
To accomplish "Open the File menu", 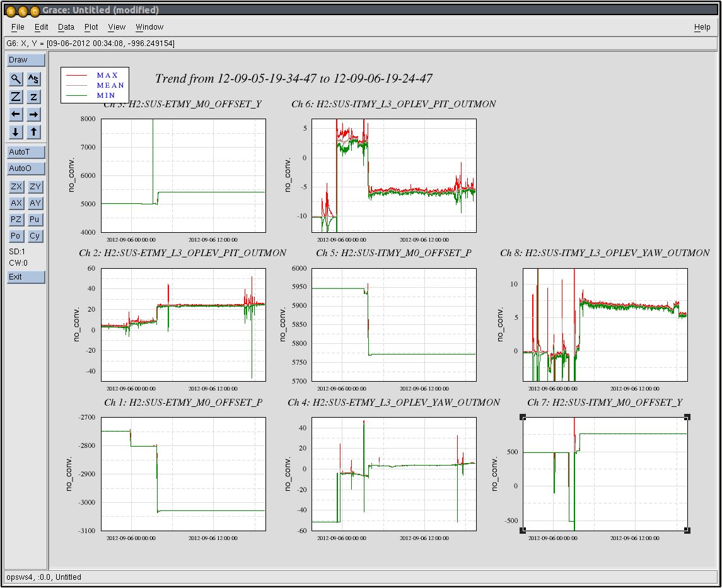I will tap(18, 27).
